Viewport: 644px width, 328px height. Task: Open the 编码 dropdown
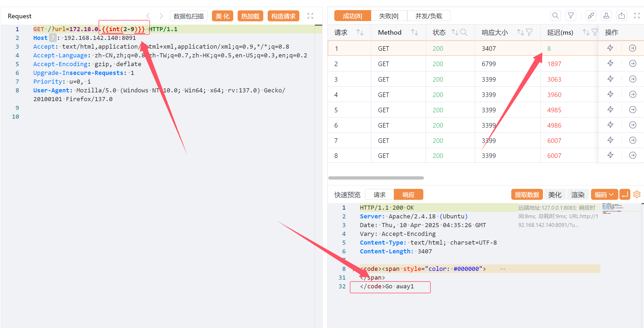(604, 195)
